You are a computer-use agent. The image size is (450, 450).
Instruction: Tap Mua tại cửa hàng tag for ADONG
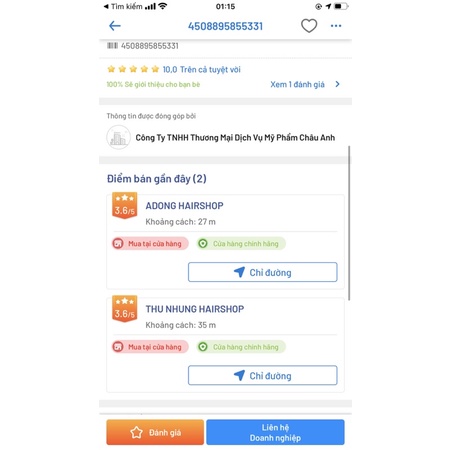click(x=150, y=244)
